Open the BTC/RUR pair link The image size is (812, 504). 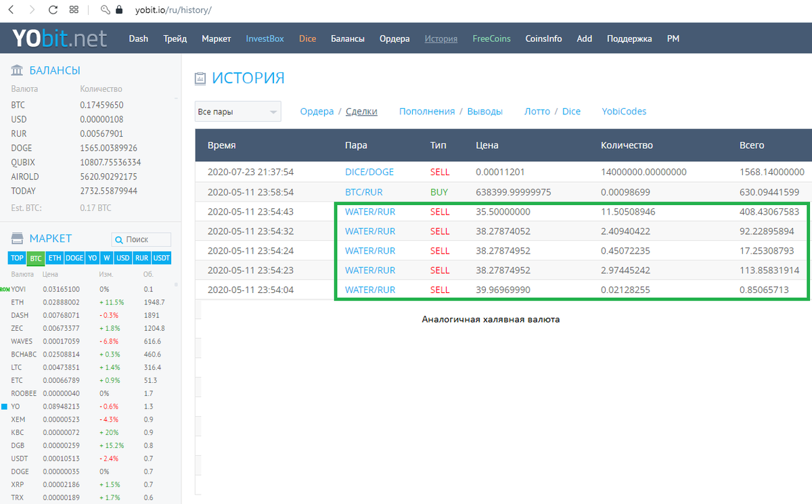(364, 192)
